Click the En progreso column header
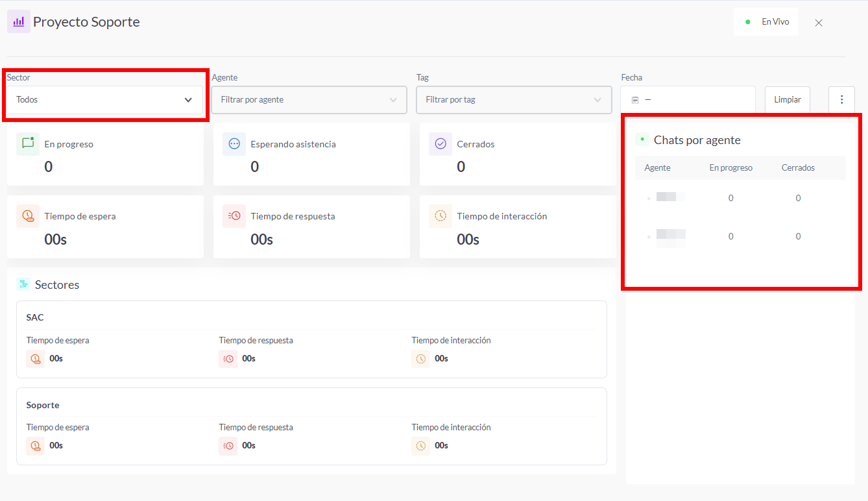868x501 pixels. (x=730, y=167)
